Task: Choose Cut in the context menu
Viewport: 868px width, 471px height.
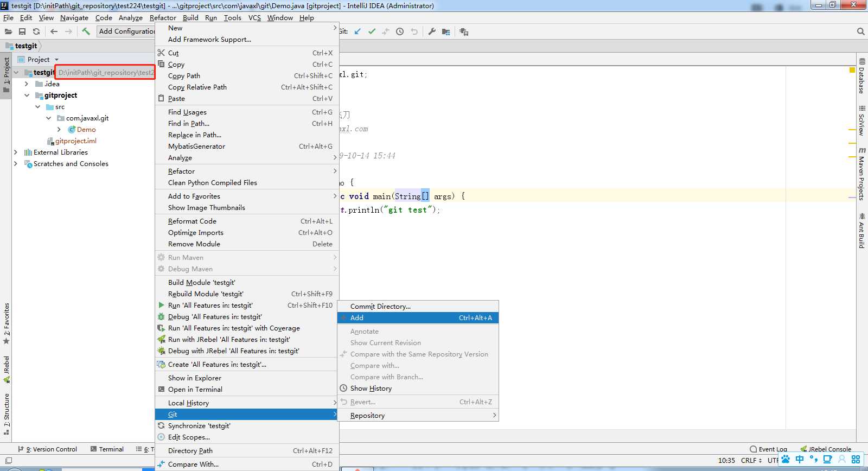Action: pyautogui.click(x=247, y=53)
